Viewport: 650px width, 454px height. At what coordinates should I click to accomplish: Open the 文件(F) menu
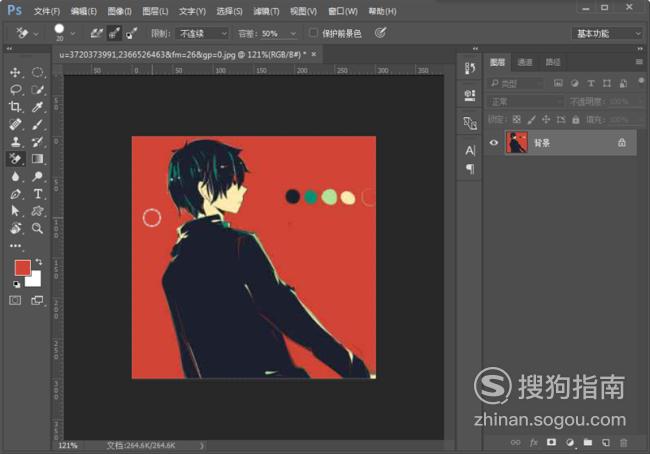tap(47, 11)
